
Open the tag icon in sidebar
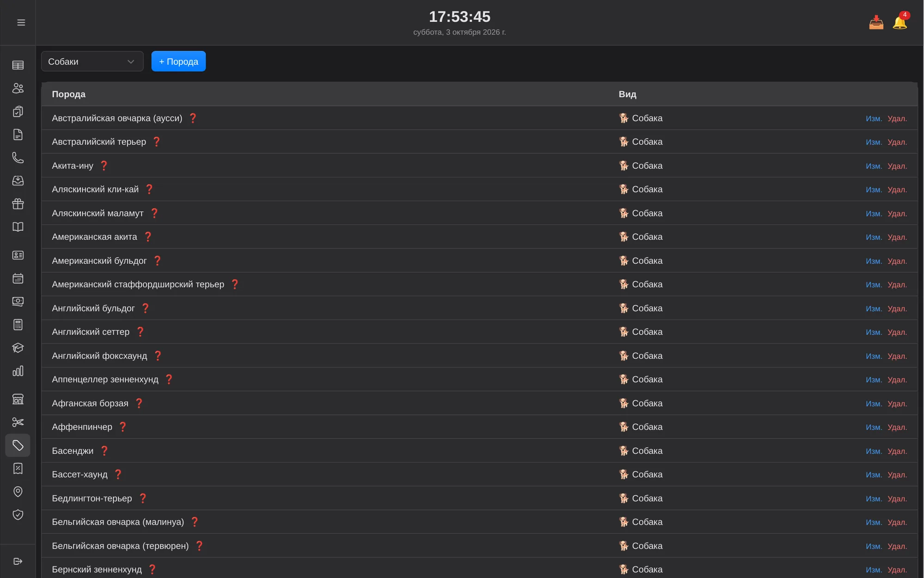[18, 445]
